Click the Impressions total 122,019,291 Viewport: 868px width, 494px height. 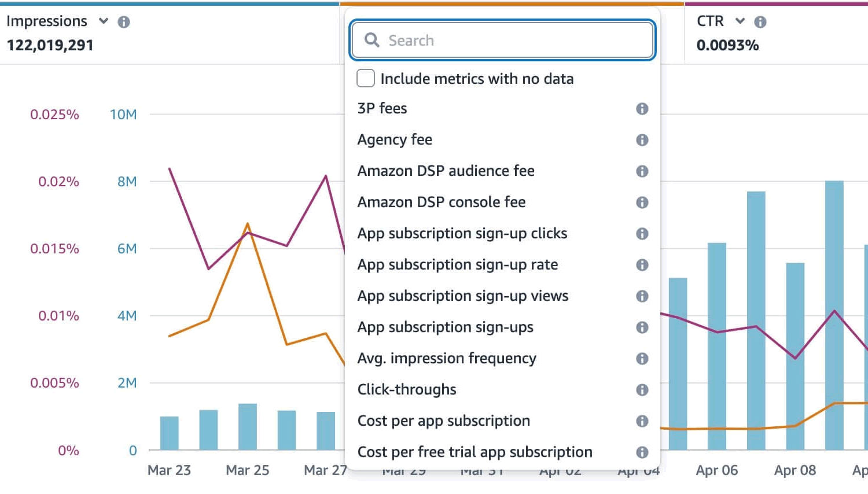[50, 45]
